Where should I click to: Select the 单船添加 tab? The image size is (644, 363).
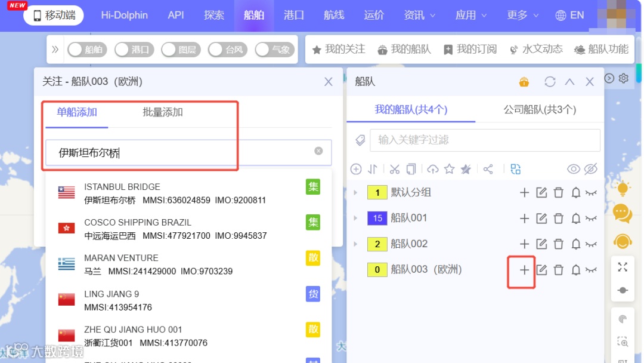click(77, 112)
